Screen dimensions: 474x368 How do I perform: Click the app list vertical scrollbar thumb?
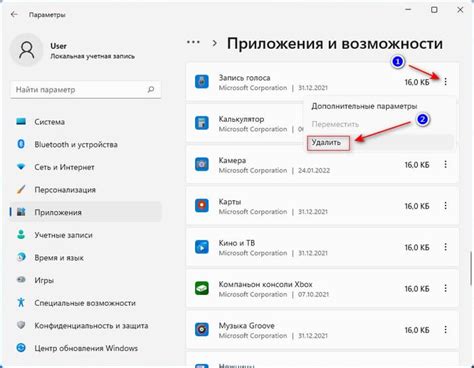pyautogui.click(x=471, y=268)
